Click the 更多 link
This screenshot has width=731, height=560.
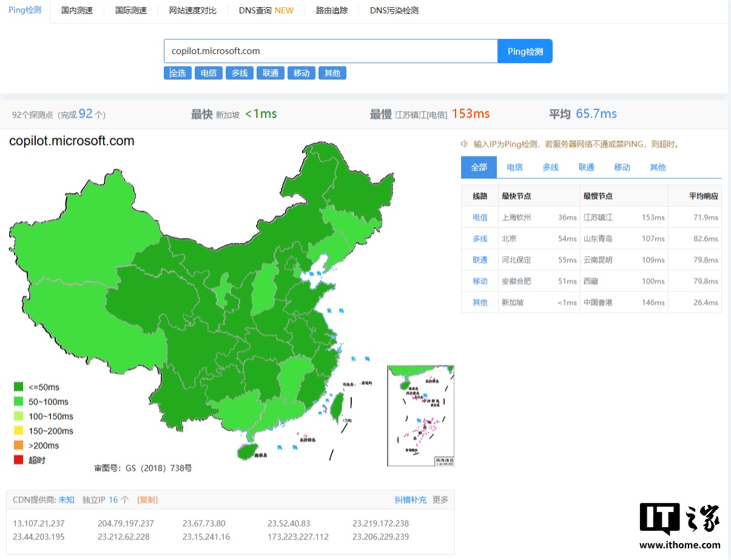coord(440,500)
